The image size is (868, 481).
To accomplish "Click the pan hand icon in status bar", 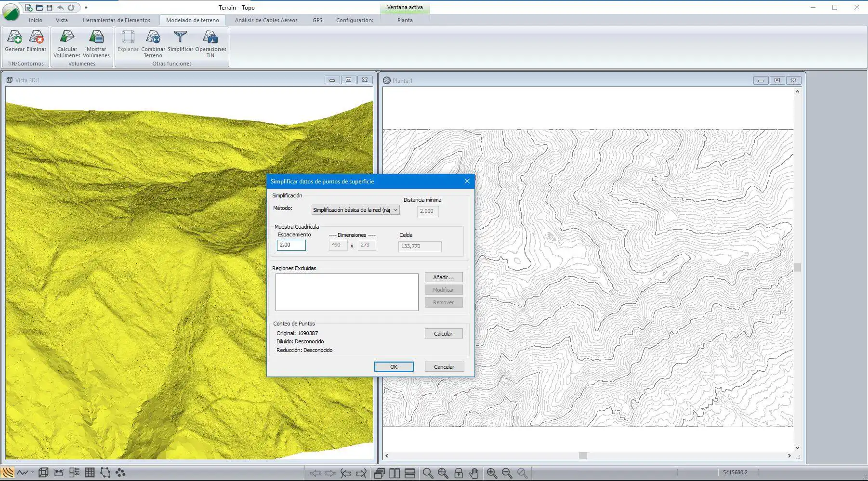I will 474,473.
